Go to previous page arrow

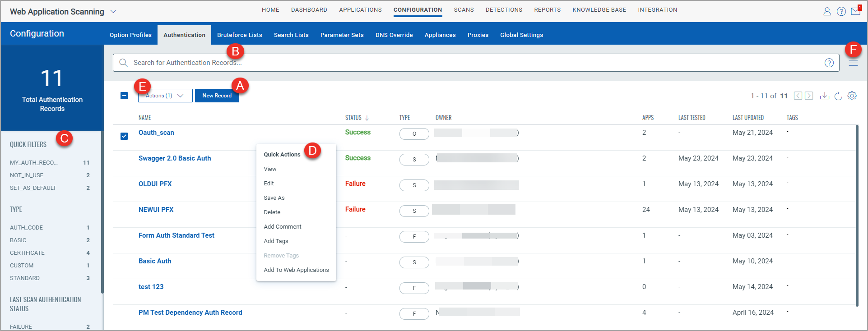point(798,96)
